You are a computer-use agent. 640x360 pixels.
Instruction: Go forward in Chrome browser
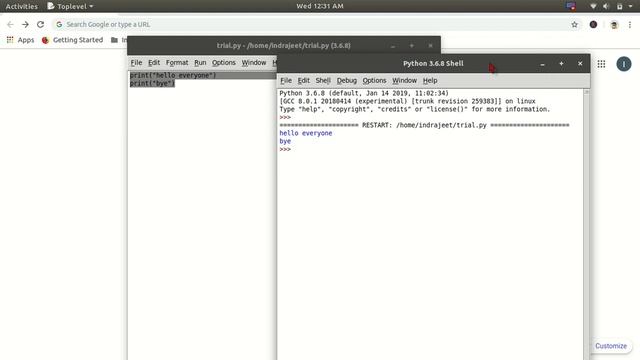pyautogui.click(x=25, y=24)
